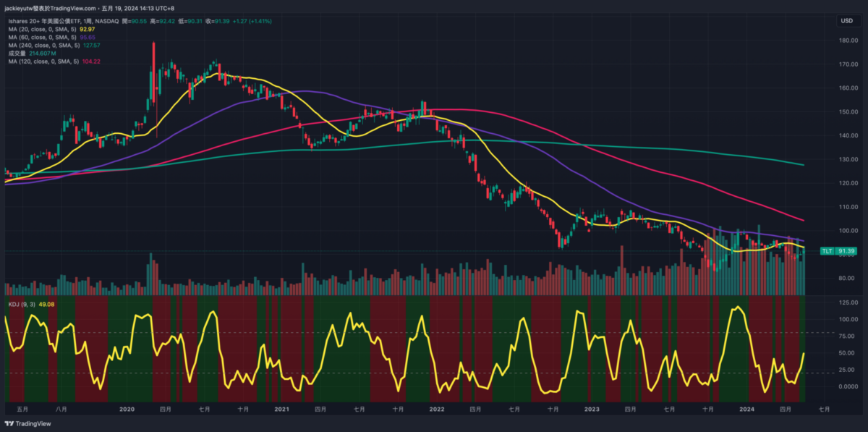The width and height of the screenshot is (868, 432).
Task: Click the 2024 label on time axis
Action: pos(747,410)
